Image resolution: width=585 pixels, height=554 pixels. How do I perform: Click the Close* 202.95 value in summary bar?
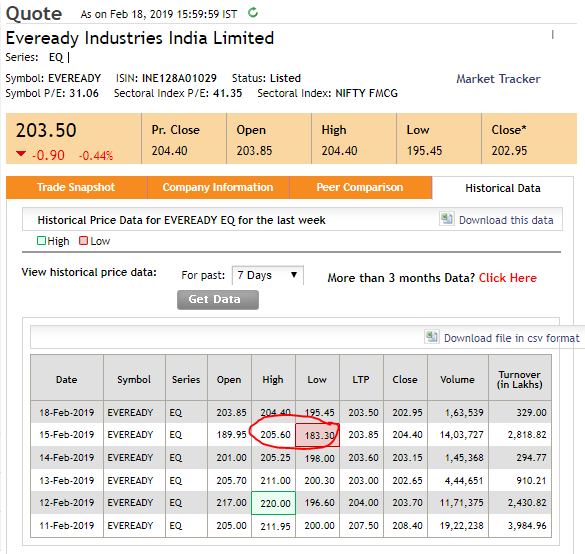[x=509, y=151]
